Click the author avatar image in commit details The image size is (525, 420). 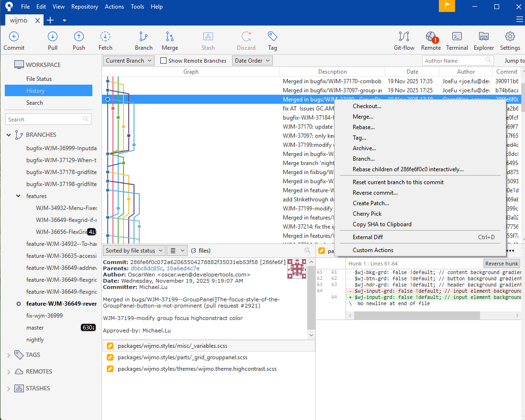(296, 269)
